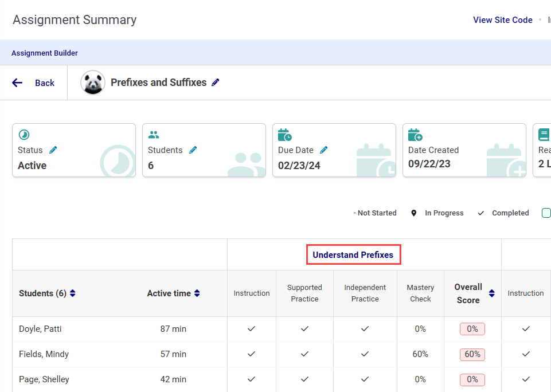Click the calendar-clock icon in Due Date card
Viewport: 551px width, 392px height.
point(284,135)
